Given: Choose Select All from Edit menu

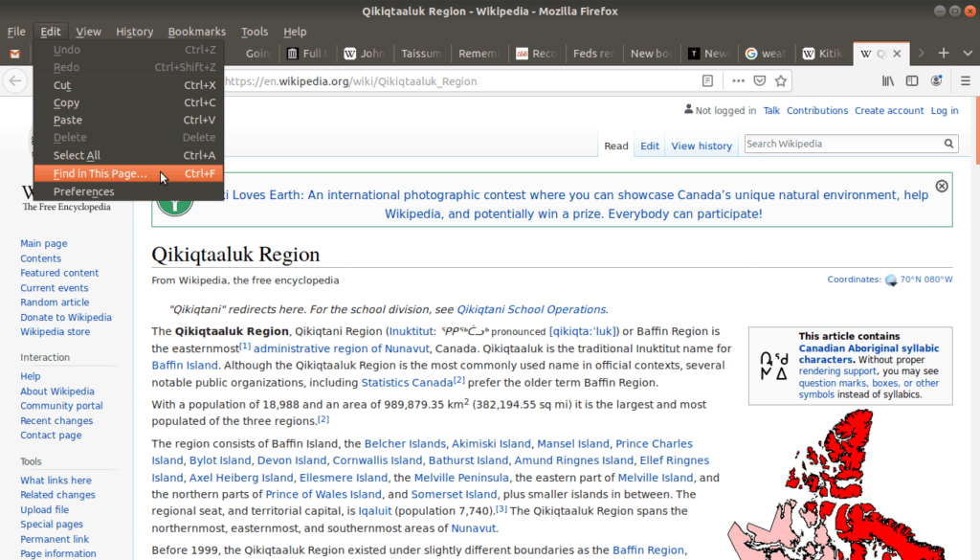Looking at the screenshot, I should click(x=129, y=156).
